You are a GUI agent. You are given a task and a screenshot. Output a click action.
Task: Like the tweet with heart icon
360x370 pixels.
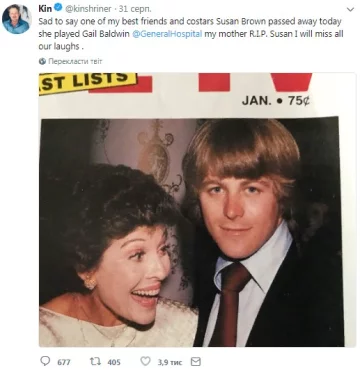pos(145,361)
